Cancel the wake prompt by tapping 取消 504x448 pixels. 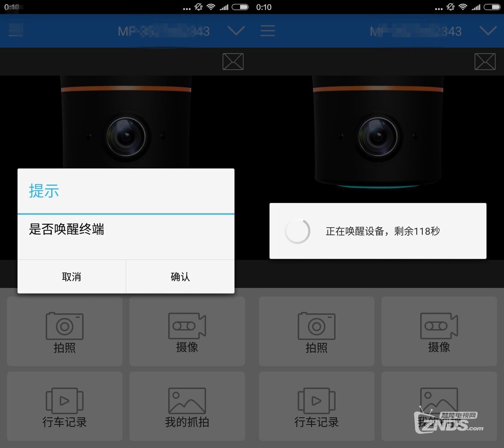pos(71,277)
